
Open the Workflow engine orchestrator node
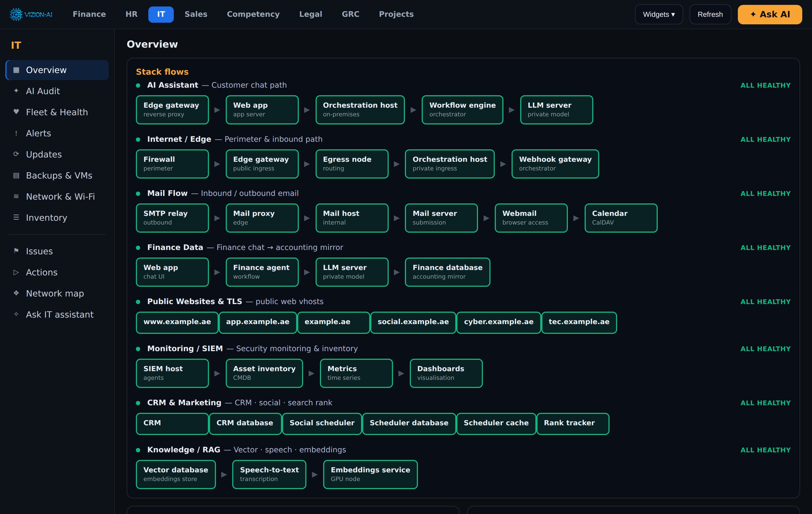(462, 110)
